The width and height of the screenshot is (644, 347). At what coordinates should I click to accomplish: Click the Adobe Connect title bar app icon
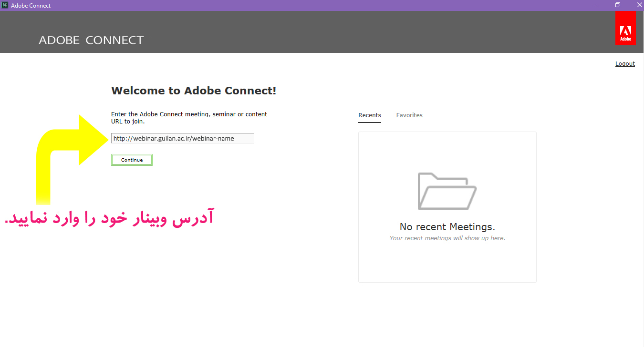point(5,5)
